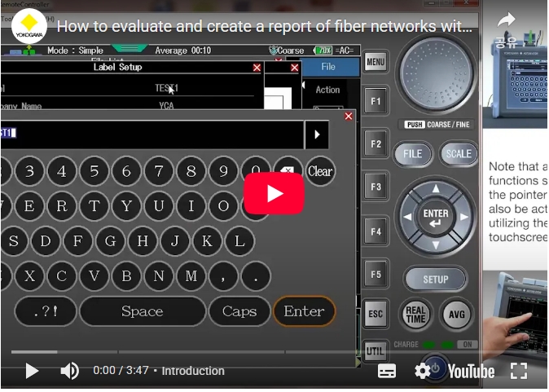This screenshot has height=392, width=549.
Task: Click the up arrow on the d-pad
Action: pyautogui.click(x=436, y=189)
